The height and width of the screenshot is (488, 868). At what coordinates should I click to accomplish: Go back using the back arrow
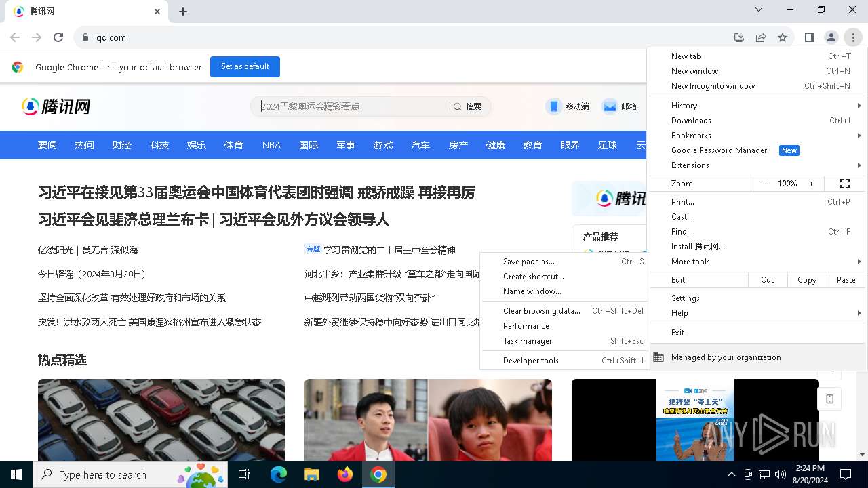[15, 37]
